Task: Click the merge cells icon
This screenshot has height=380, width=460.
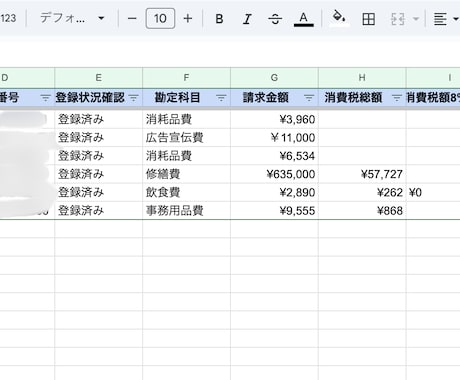Action: (398, 19)
